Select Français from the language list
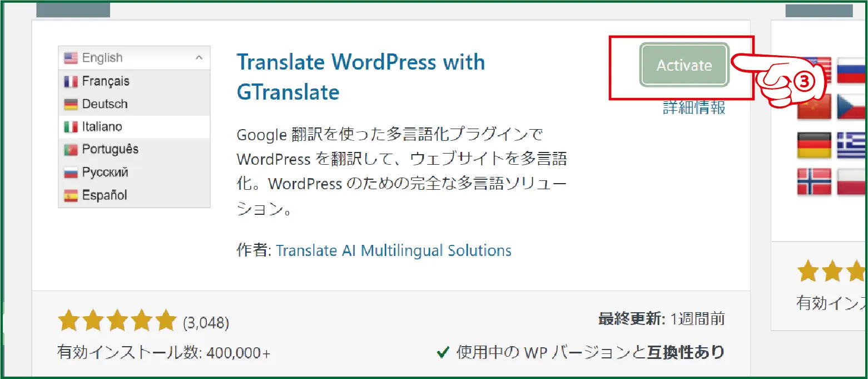The image size is (868, 379). click(105, 81)
